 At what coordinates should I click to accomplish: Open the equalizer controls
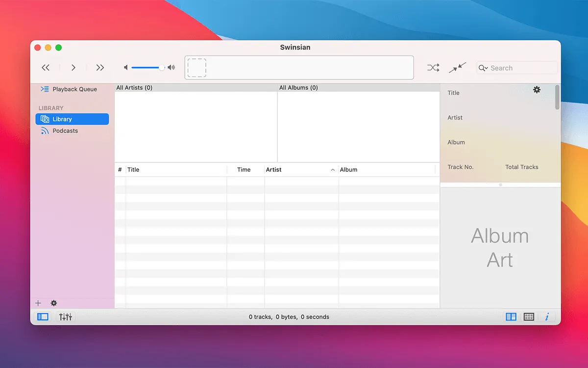[66, 317]
